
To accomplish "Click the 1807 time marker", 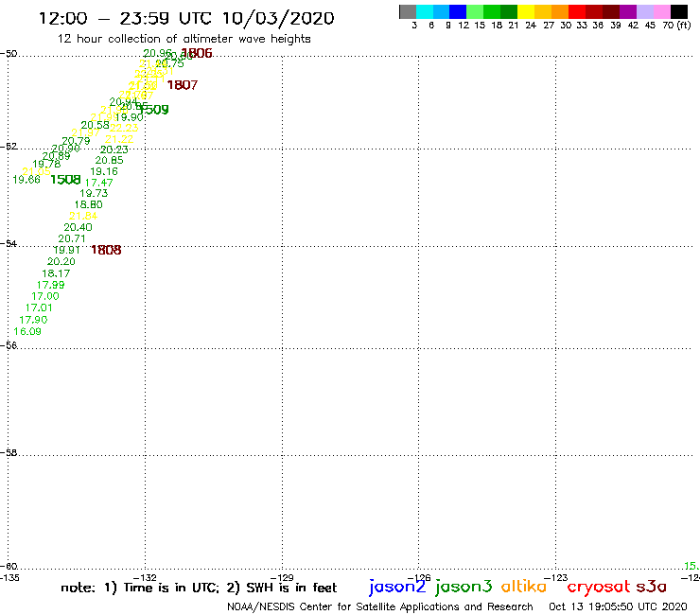I will [x=183, y=85].
